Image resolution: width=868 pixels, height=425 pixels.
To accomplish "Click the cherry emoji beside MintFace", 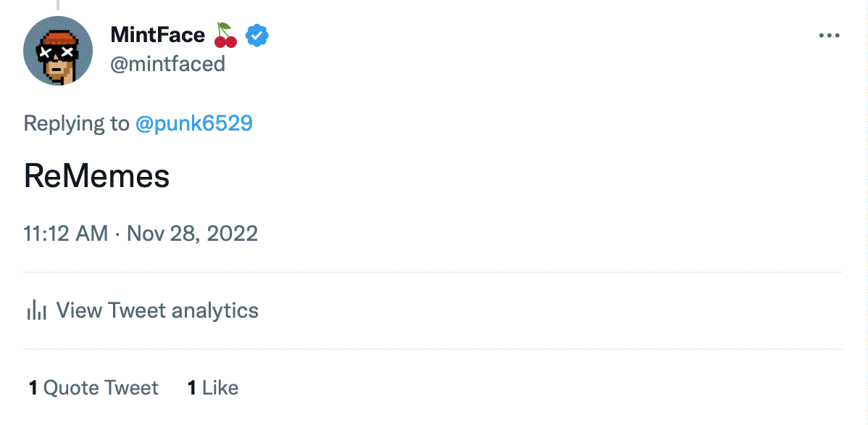I will 226,34.
